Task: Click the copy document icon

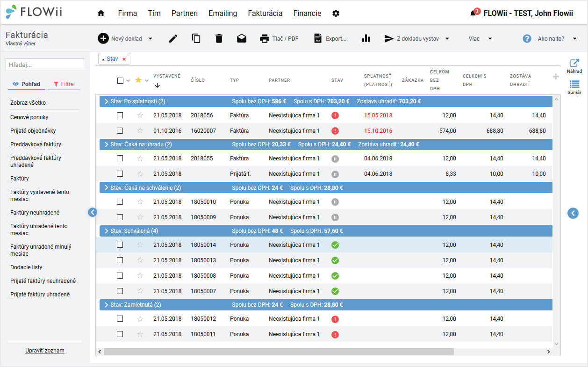Action: pyautogui.click(x=196, y=39)
